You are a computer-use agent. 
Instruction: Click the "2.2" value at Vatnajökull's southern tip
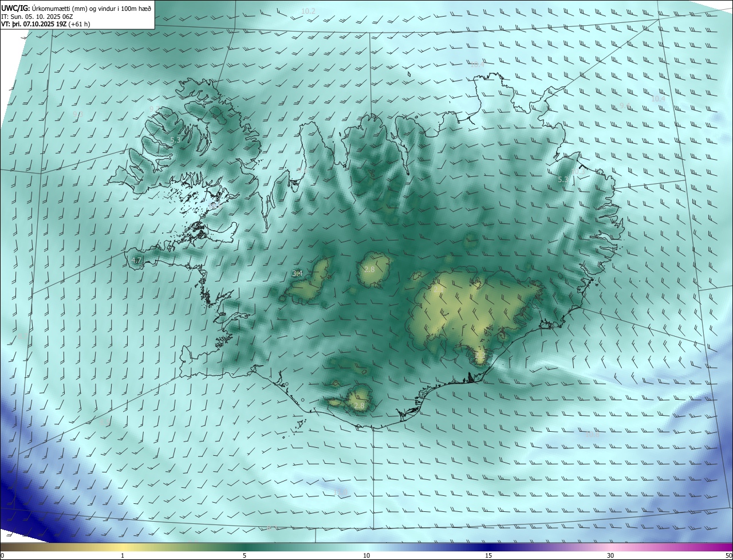tap(480, 356)
